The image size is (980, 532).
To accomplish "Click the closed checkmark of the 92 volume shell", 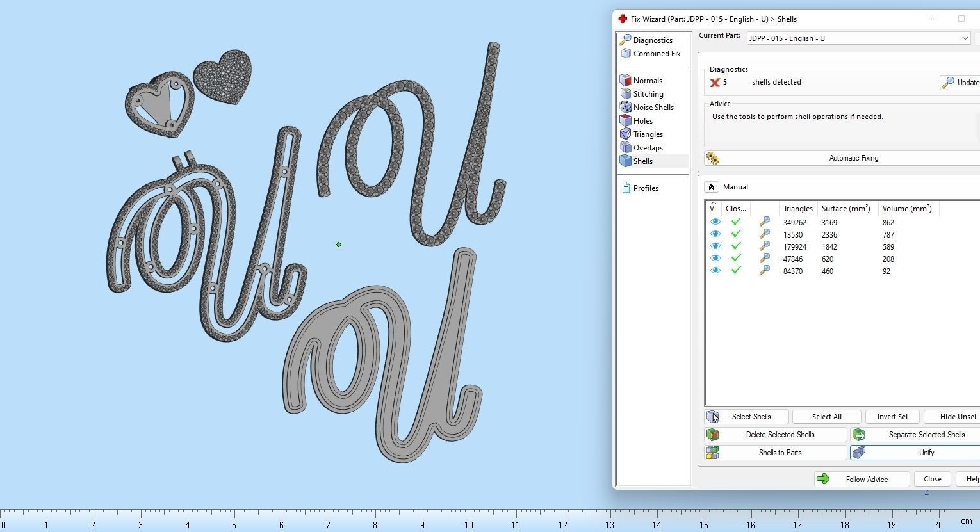I will click(736, 271).
